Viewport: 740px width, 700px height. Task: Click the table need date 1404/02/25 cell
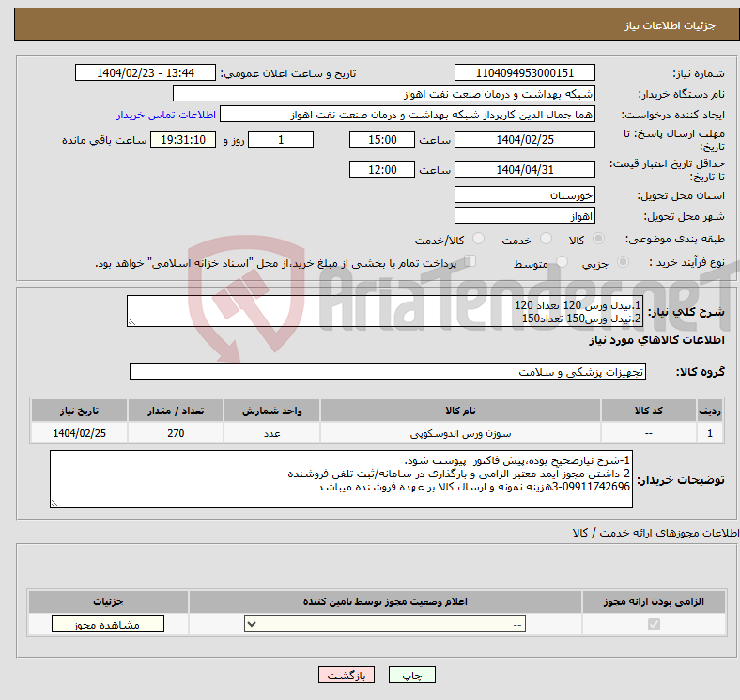tap(79, 433)
